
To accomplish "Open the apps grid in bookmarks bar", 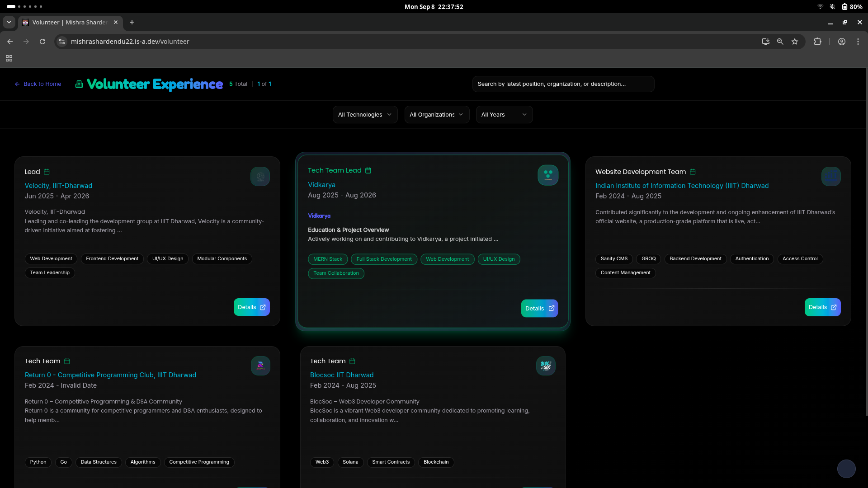I will click(9, 58).
